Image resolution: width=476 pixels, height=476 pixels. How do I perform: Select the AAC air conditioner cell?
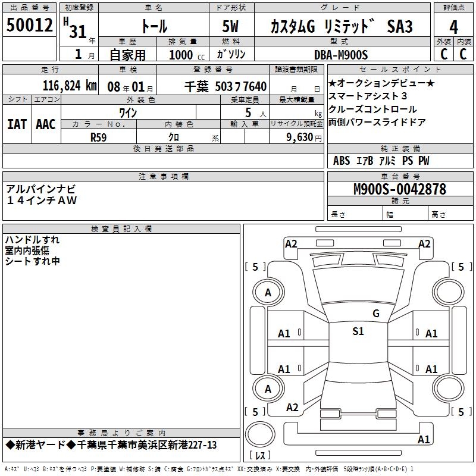pyautogui.click(x=45, y=124)
